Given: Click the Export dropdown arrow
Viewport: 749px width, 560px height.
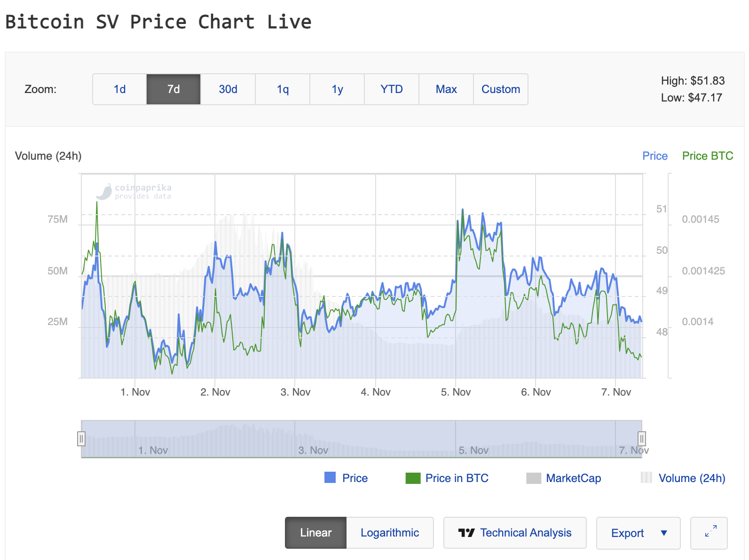Looking at the screenshot, I should tap(664, 533).
